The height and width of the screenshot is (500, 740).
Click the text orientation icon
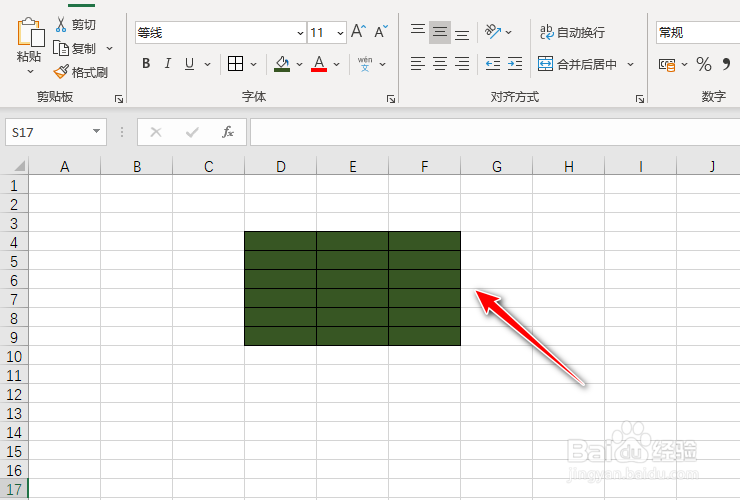pyautogui.click(x=493, y=32)
